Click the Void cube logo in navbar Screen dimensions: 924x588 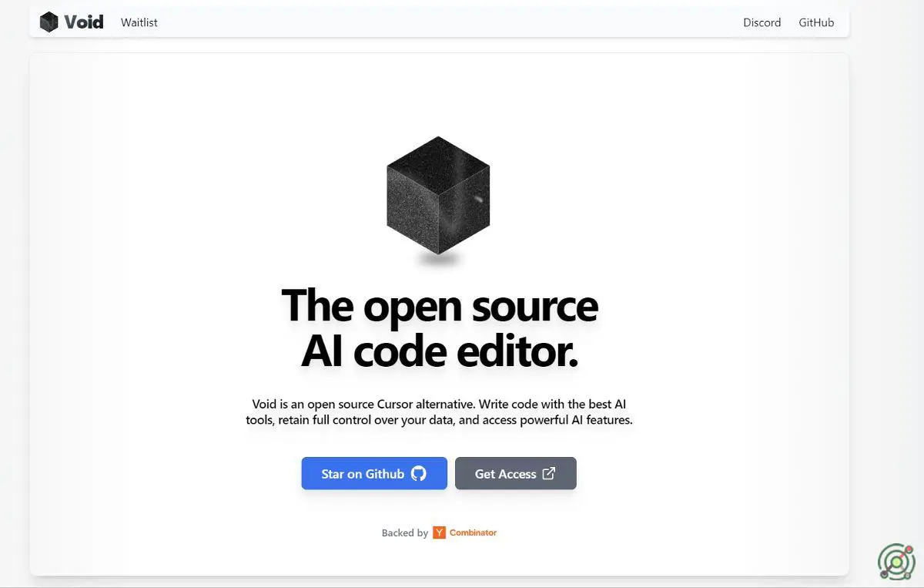[49, 22]
